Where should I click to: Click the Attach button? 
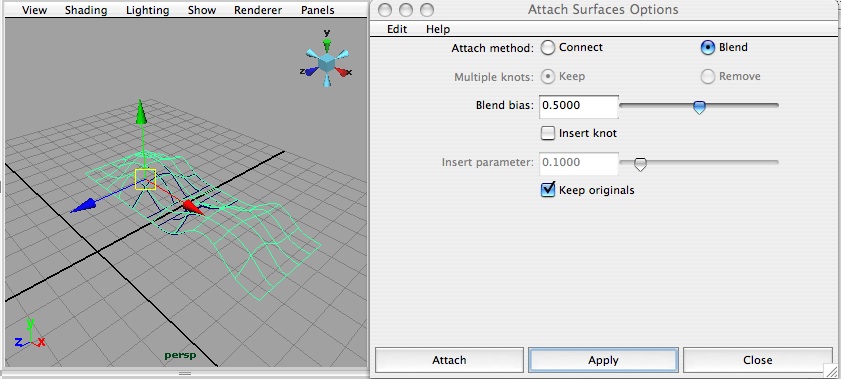(x=449, y=360)
